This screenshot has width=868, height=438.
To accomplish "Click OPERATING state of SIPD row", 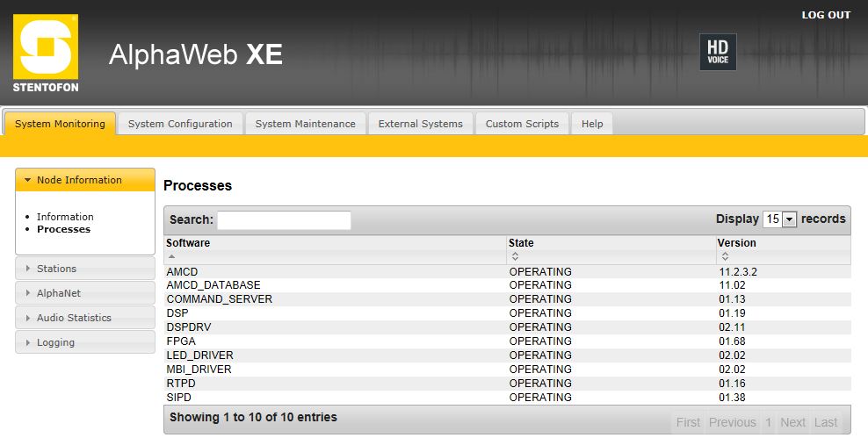I will point(540,398).
